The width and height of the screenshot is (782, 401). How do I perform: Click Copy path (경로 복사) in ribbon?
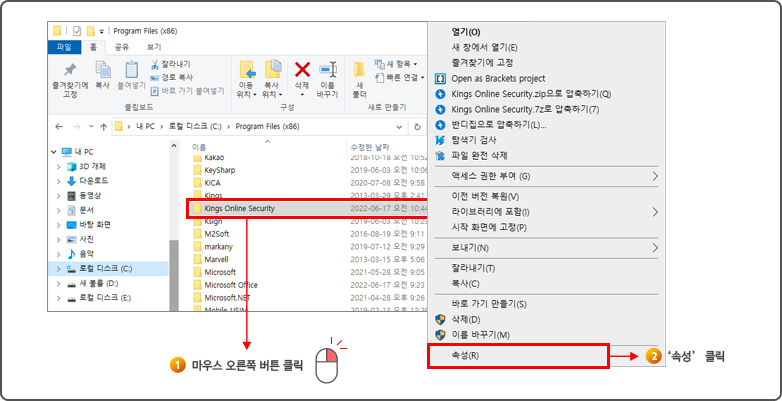coord(172,77)
